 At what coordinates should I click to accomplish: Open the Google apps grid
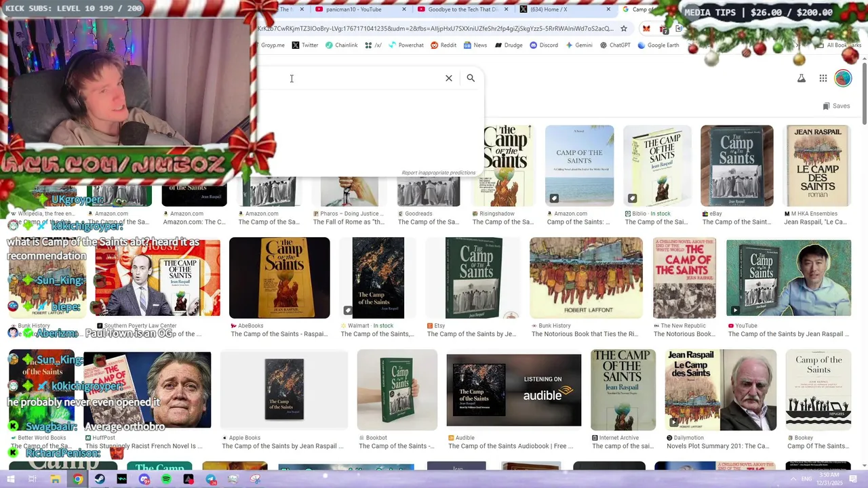click(x=823, y=79)
